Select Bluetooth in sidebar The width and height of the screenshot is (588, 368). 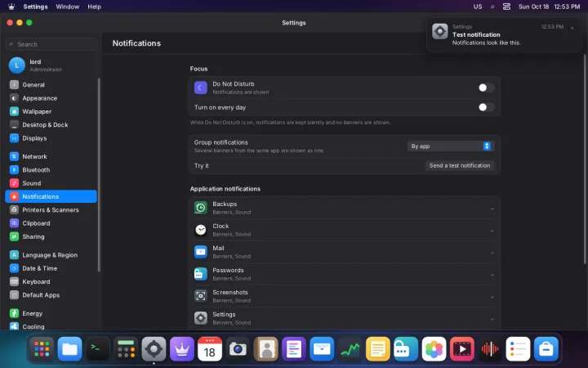51,170
